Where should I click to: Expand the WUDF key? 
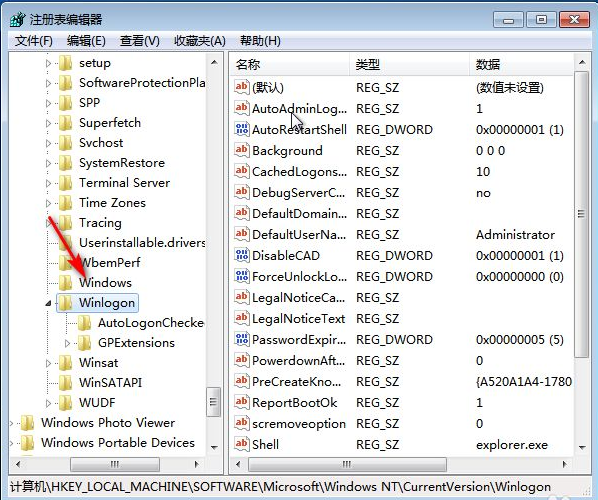pyautogui.click(x=48, y=403)
